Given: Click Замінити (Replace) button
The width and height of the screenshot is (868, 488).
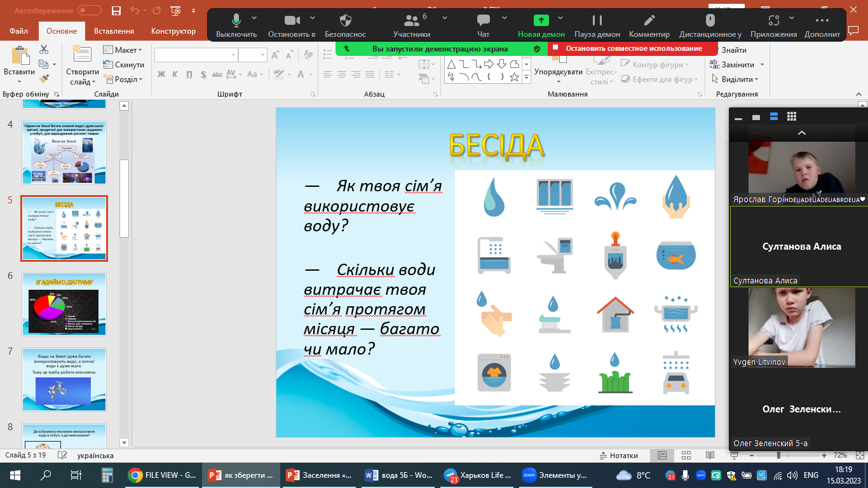Looking at the screenshot, I should [x=737, y=65].
